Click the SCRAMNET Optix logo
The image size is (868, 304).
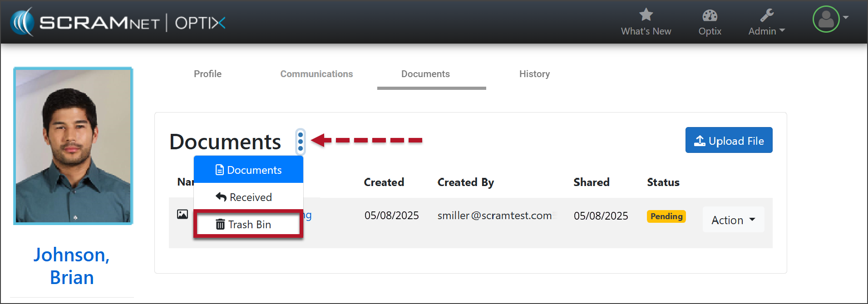(118, 22)
